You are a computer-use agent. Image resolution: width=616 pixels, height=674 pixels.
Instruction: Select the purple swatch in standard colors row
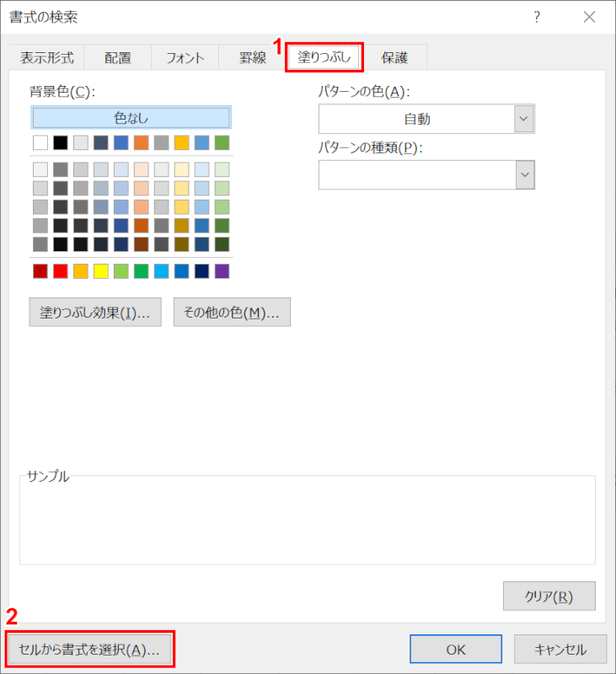(x=222, y=271)
